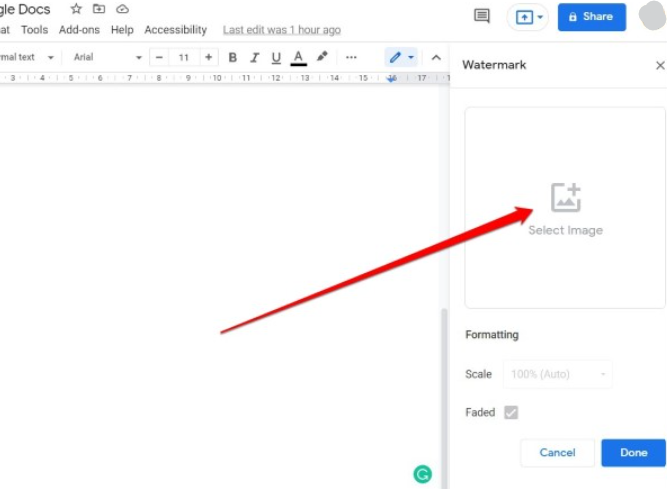Click the Select Image icon
This screenshot has height=489, width=667.
566,197
